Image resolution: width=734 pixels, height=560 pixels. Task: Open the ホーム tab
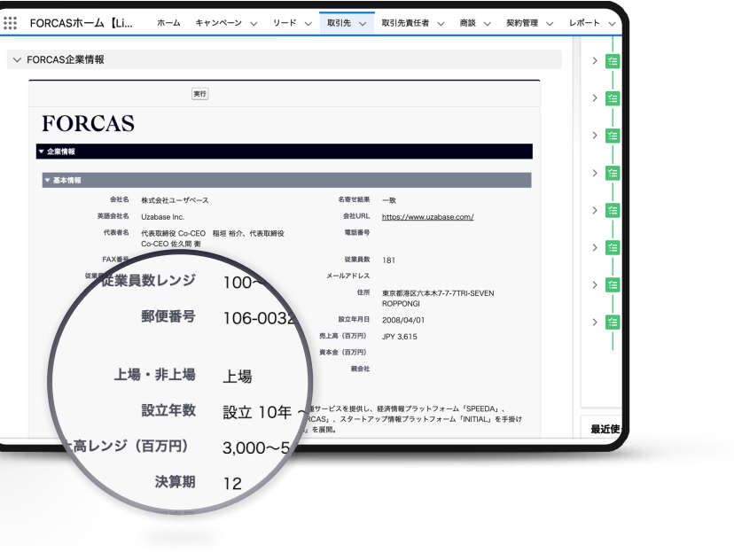pos(168,23)
